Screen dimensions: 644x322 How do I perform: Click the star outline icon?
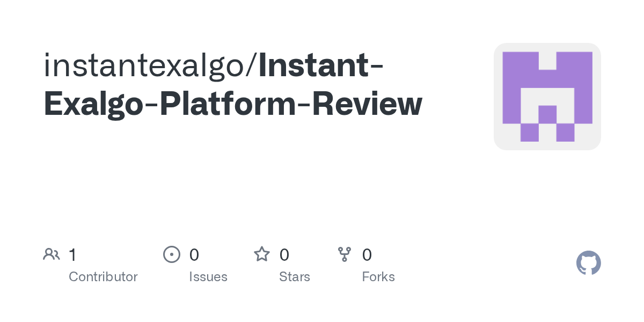pos(262,254)
